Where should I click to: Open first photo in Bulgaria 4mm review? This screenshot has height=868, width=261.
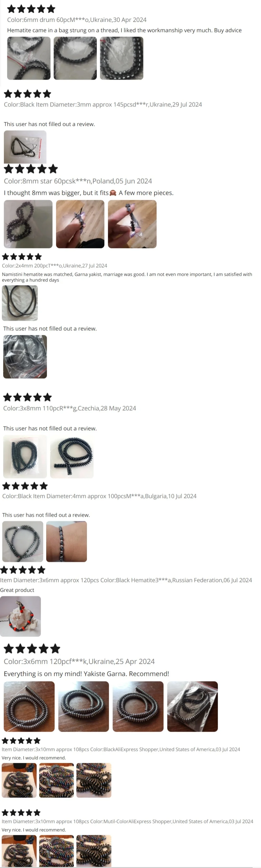[23, 541]
